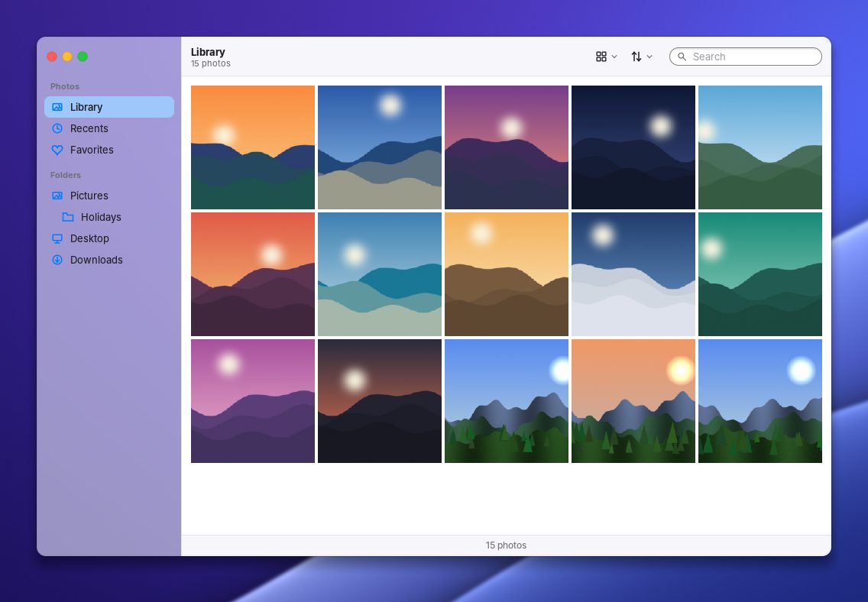This screenshot has width=868, height=602.
Task: Click the "Folders" section heading in the sidebar
Action: coord(66,175)
